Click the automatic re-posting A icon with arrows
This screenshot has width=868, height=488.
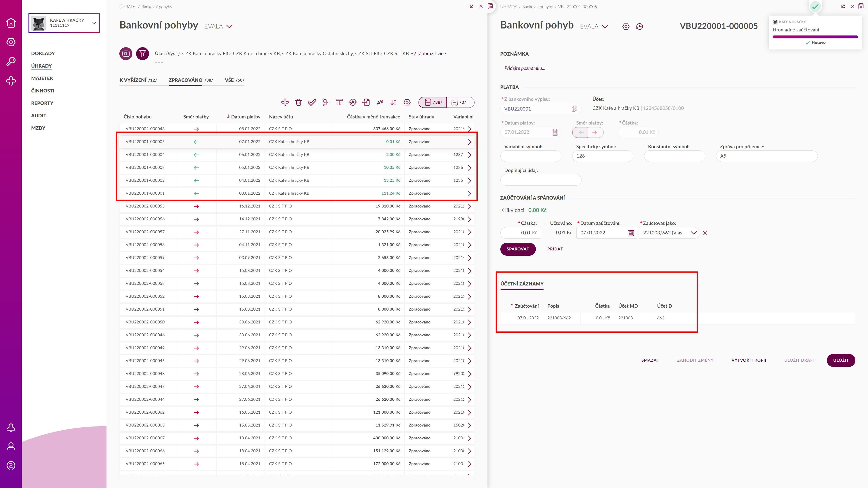(x=353, y=102)
